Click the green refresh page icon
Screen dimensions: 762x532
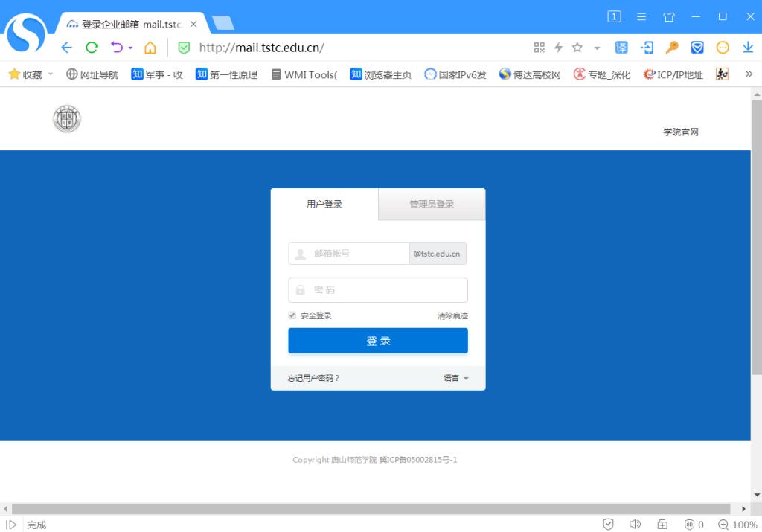coord(92,48)
